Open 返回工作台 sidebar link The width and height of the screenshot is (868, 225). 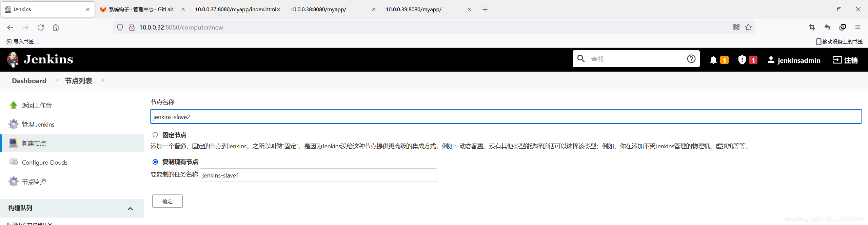click(x=37, y=106)
